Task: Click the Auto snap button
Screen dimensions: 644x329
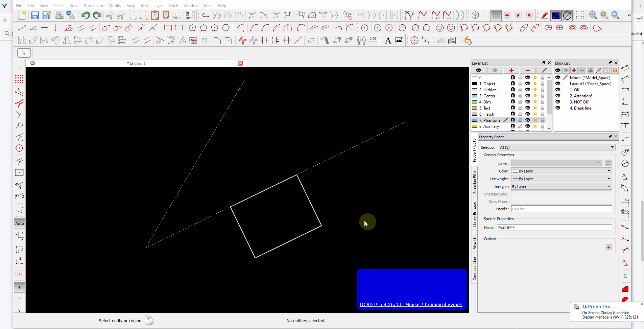Action: (x=20, y=224)
